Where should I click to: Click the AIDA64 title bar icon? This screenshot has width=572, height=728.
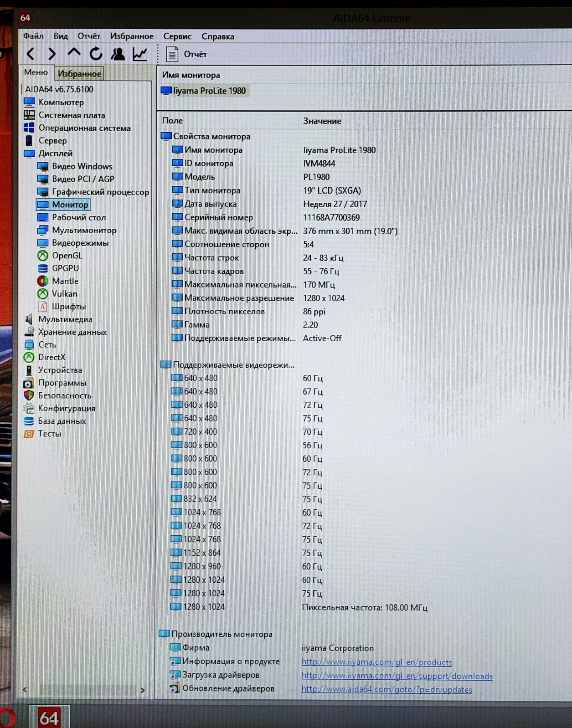click(25, 18)
